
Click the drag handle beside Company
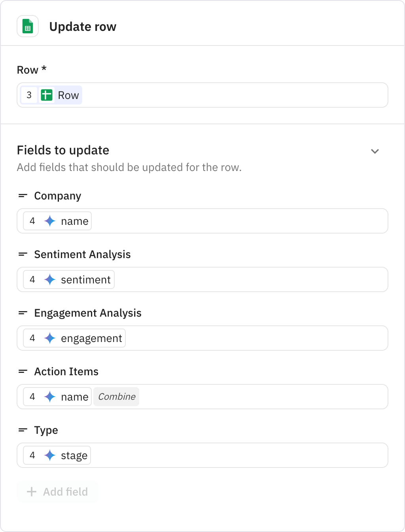pyautogui.click(x=23, y=196)
